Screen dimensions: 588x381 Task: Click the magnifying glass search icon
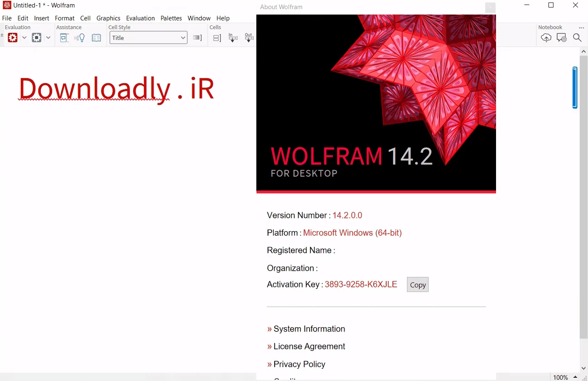pos(577,37)
